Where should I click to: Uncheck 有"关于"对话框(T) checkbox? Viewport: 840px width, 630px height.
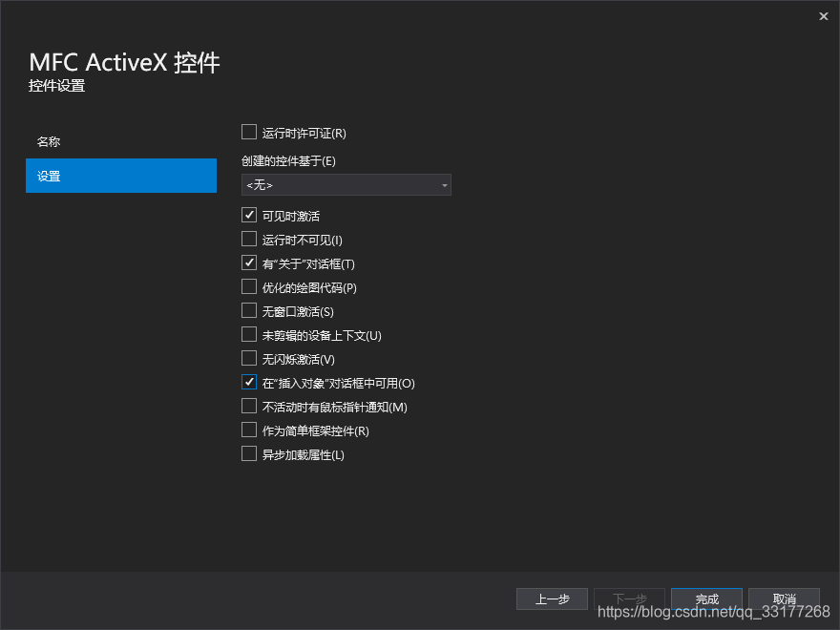249,262
